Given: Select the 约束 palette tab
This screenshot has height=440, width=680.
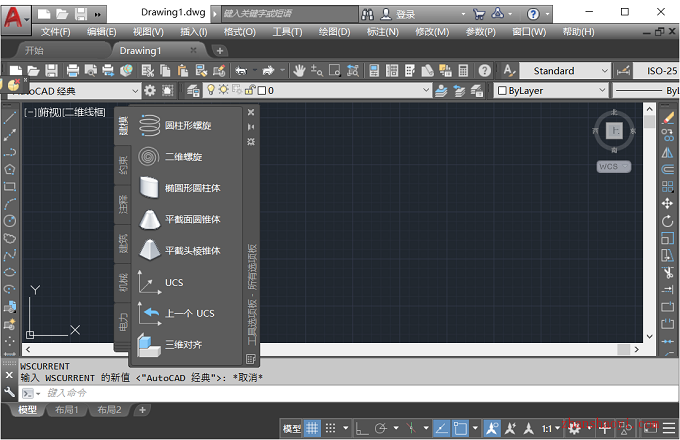Looking at the screenshot, I should (124, 165).
